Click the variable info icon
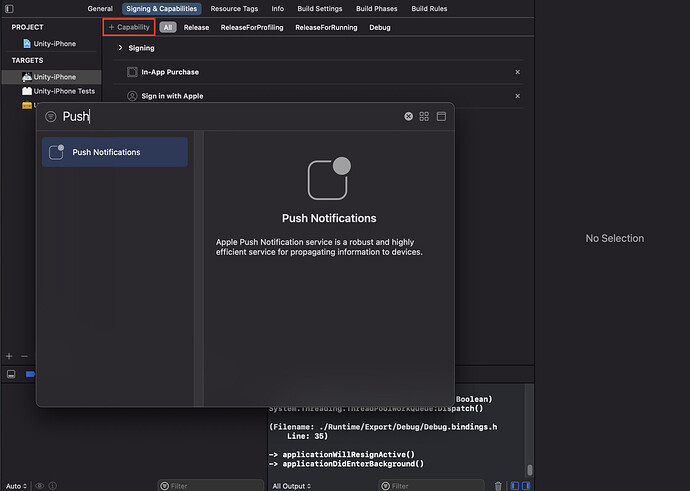 click(53, 486)
